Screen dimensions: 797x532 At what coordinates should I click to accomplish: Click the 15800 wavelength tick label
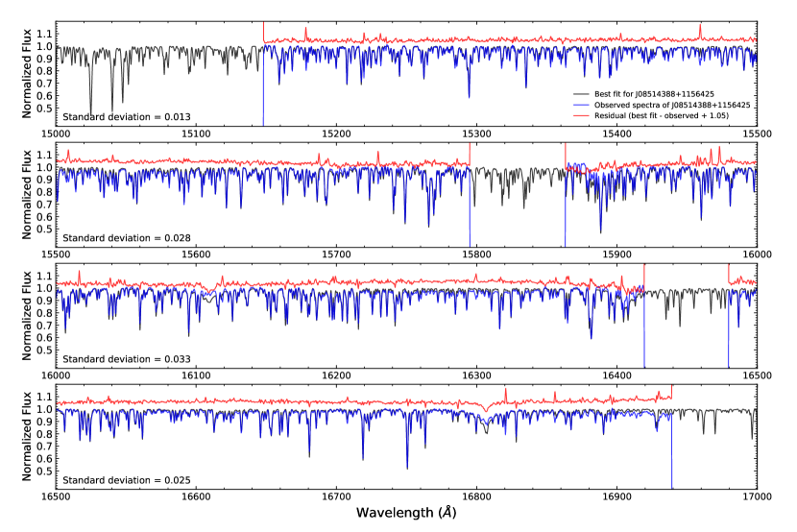pyautogui.click(x=477, y=254)
